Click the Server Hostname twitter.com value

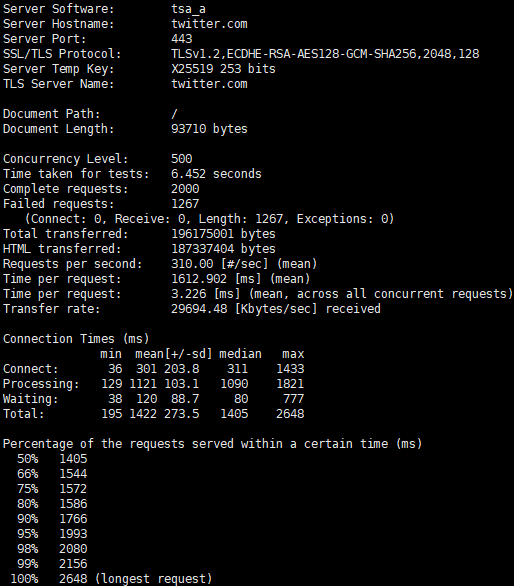(x=209, y=24)
